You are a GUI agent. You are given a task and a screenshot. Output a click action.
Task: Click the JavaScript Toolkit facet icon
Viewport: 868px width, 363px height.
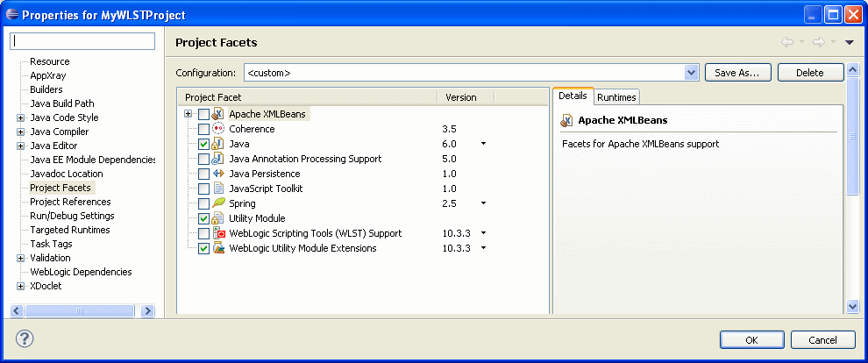(218, 189)
